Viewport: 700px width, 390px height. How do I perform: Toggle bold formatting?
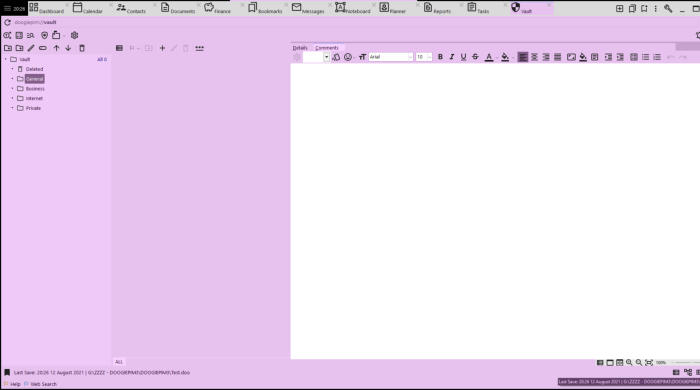440,57
